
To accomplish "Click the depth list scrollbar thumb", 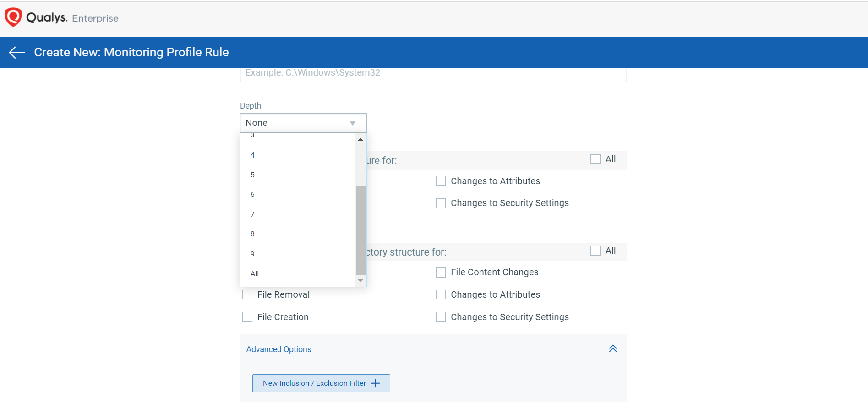I will click(360, 229).
